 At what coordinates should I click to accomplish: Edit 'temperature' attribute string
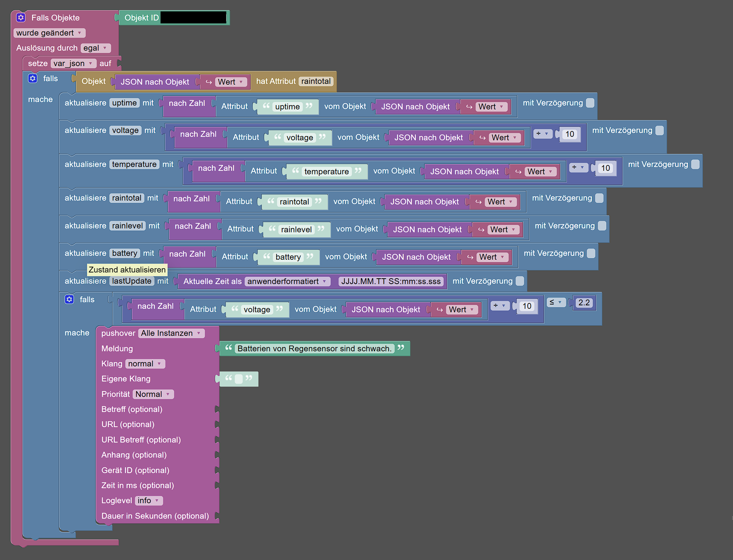tap(327, 172)
